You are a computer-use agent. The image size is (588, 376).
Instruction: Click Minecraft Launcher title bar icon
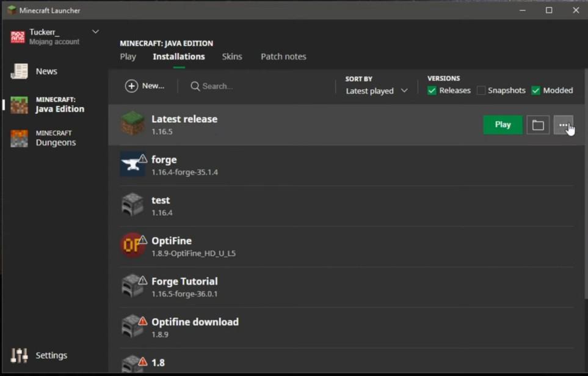tap(12, 10)
